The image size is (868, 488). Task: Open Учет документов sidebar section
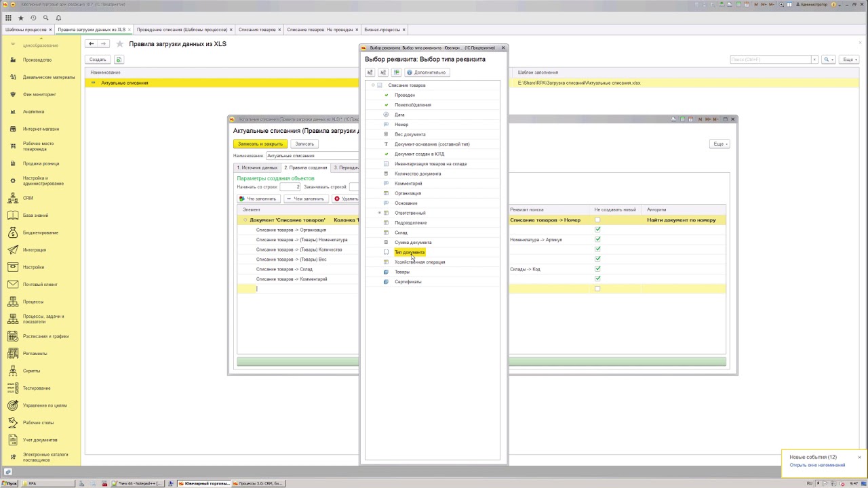click(x=40, y=440)
